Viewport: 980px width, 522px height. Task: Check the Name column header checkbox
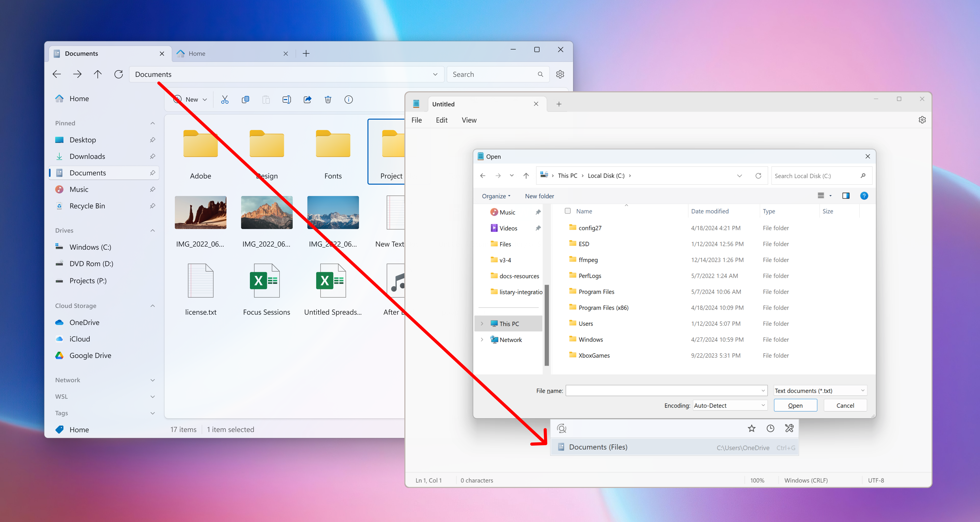[x=568, y=211]
